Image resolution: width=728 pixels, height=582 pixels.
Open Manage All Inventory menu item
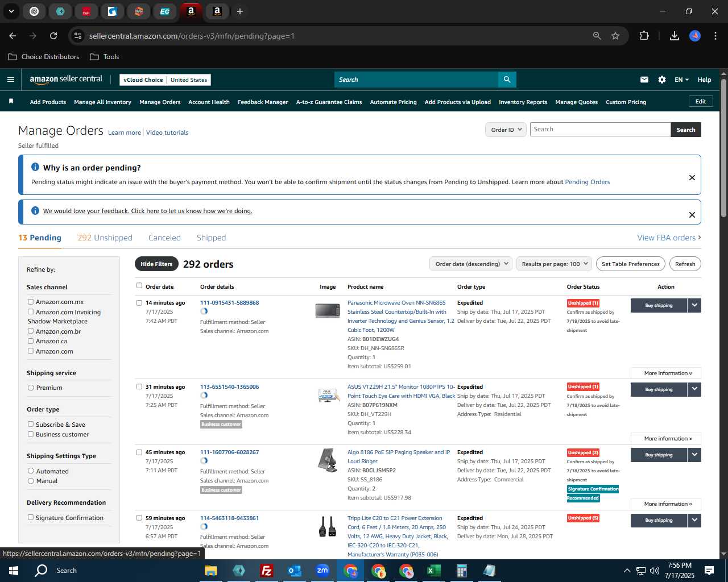tap(102, 102)
